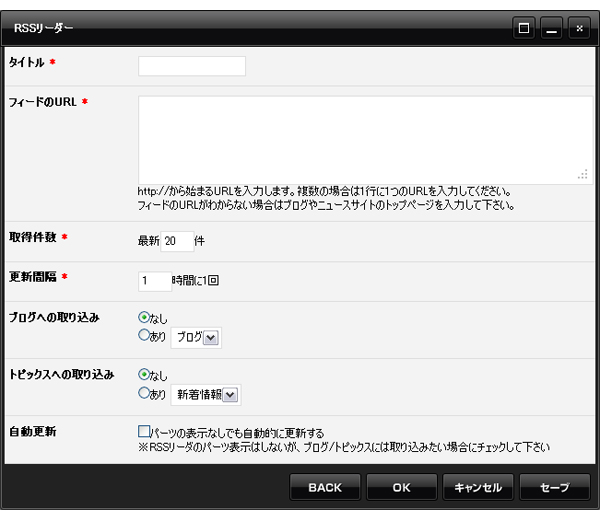Image resolution: width=600 pixels, height=530 pixels.
Task: Click the キャンセル button
Action: pos(478,487)
